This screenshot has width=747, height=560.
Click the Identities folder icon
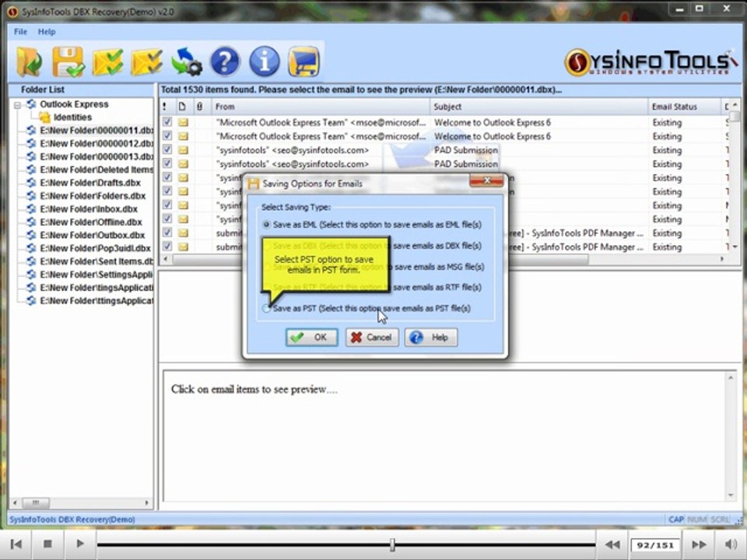coord(45,117)
